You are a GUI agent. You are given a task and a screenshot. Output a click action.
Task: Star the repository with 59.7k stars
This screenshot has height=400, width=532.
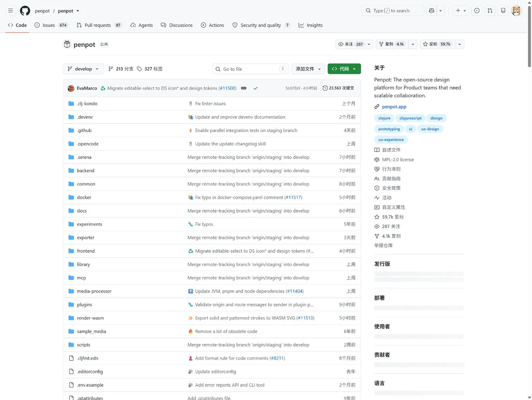(437, 44)
